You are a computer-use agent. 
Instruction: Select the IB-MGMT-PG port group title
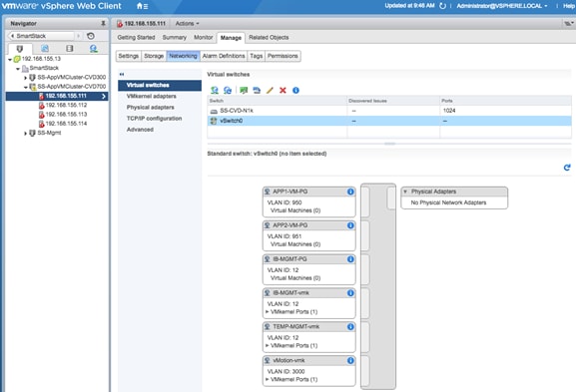pos(289,259)
